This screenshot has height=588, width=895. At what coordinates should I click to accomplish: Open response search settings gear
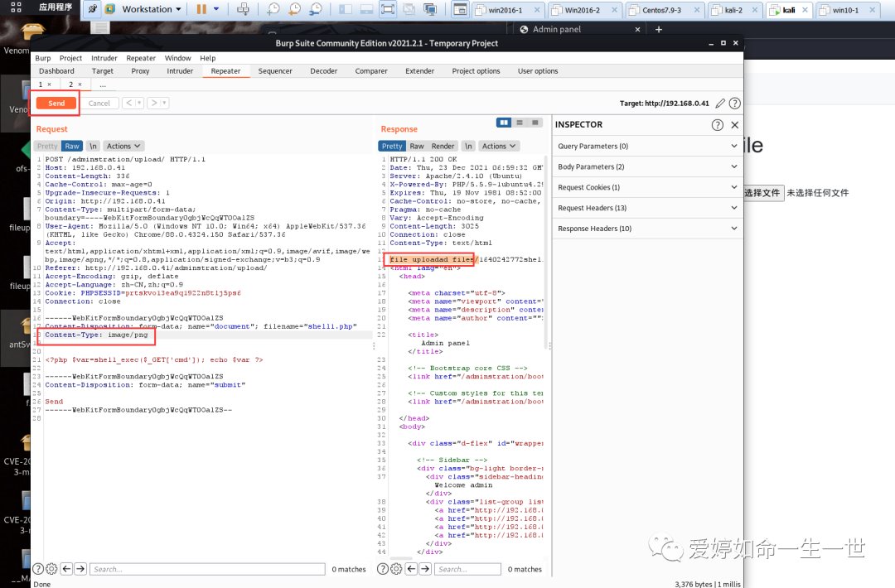396,569
